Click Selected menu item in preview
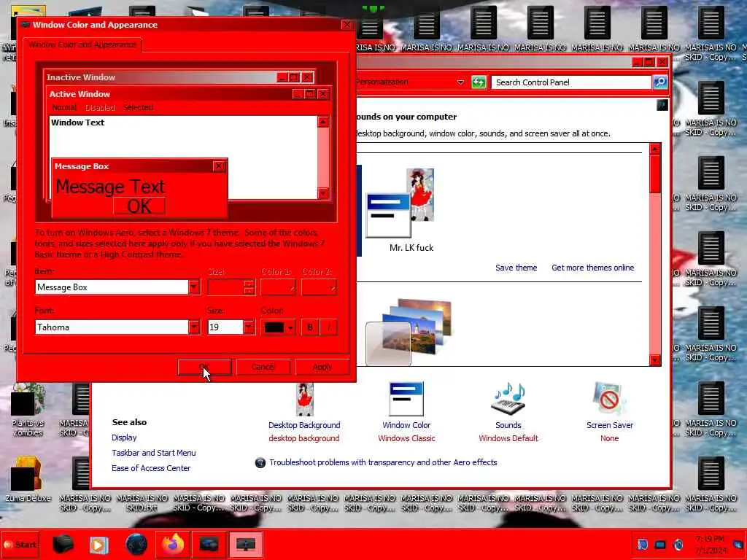747x560 pixels. (138, 108)
